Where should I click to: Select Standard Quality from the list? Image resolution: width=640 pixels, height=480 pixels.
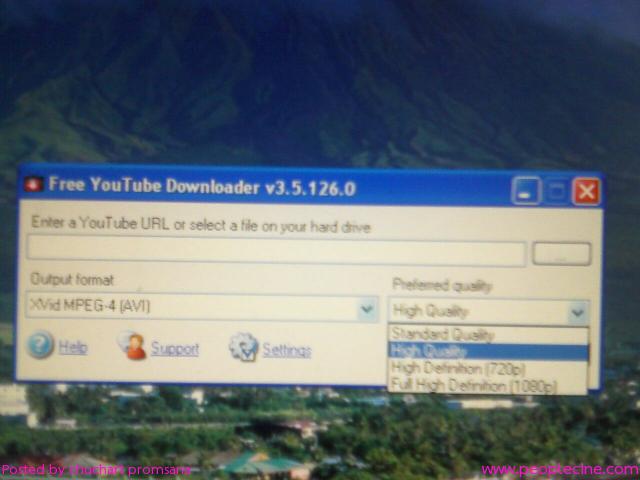pos(488,335)
